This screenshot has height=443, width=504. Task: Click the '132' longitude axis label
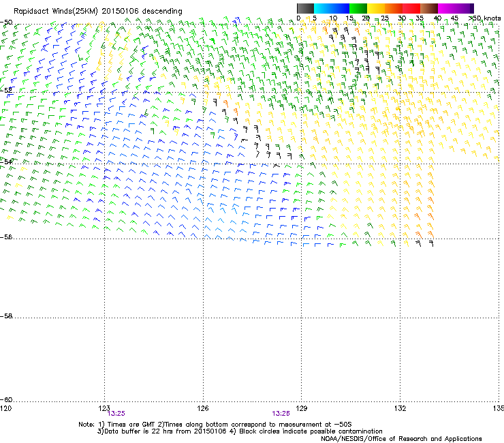(x=400, y=408)
